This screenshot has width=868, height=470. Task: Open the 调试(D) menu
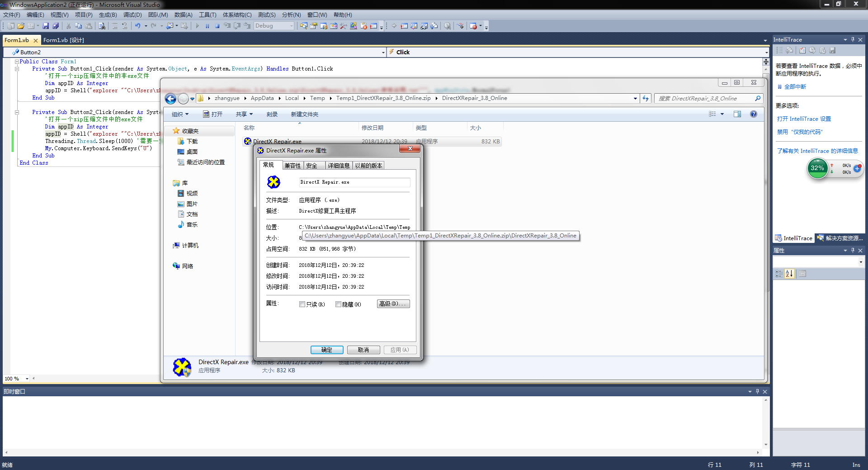coord(132,15)
